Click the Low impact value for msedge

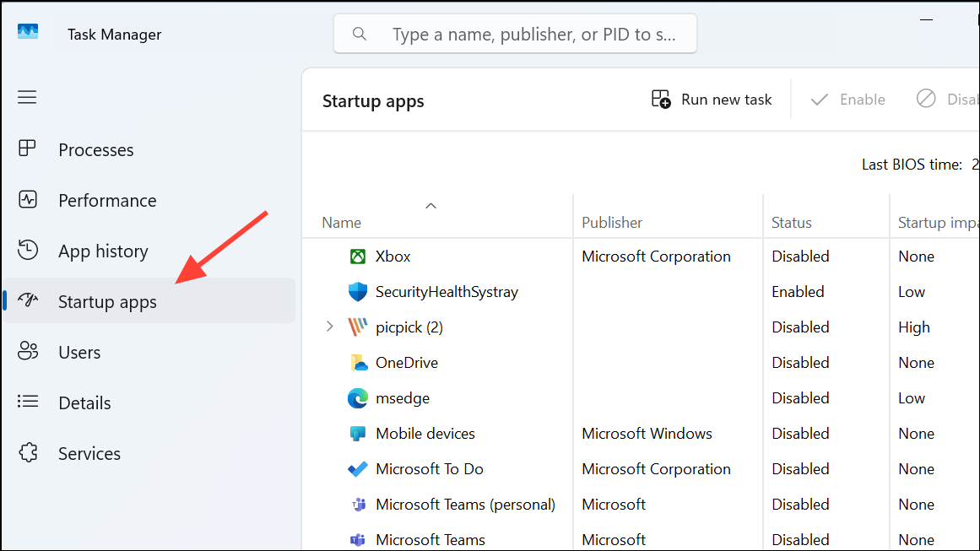[x=912, y=398]
